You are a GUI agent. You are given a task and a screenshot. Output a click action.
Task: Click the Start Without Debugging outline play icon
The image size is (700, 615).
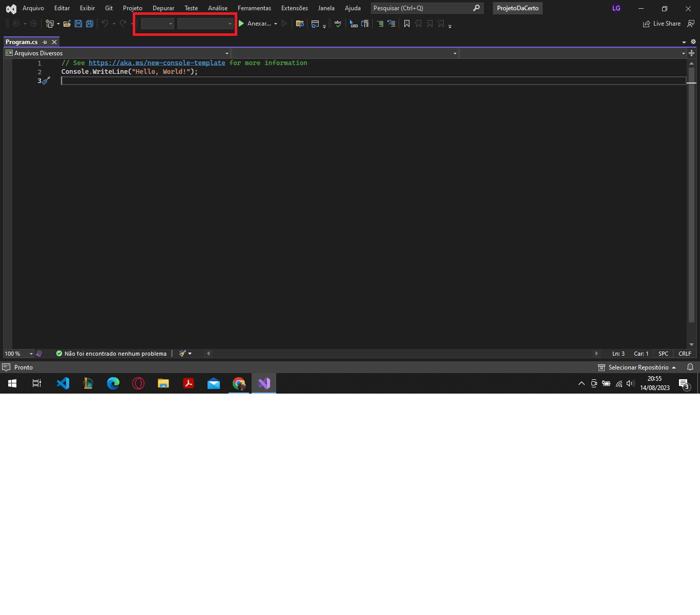click(x=284, y=24)
